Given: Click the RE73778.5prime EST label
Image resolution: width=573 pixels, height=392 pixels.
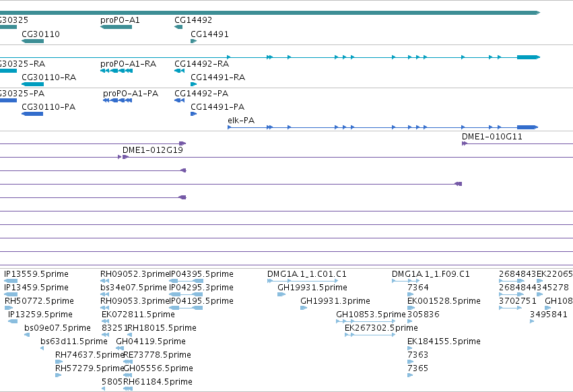Looking at the screenshot, I should 157,355.
